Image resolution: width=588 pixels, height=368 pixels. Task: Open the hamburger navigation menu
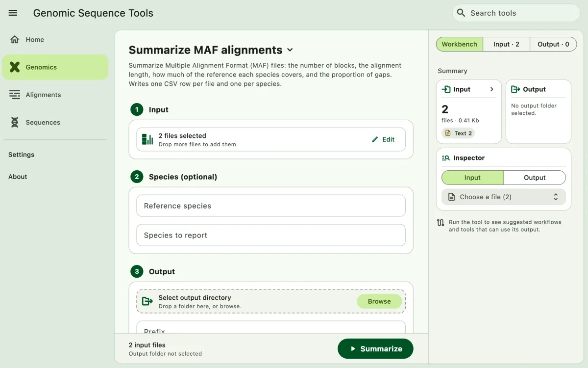click(x=13, y=13)
